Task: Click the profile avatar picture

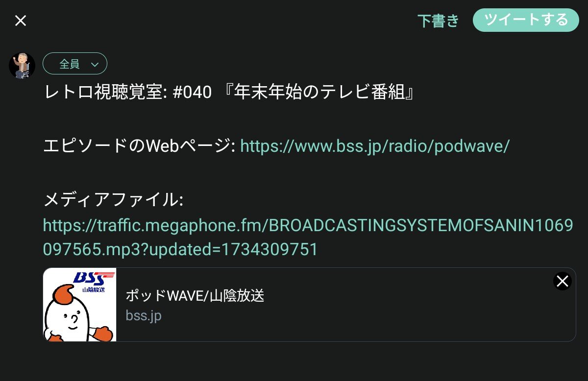Action: 22,66
